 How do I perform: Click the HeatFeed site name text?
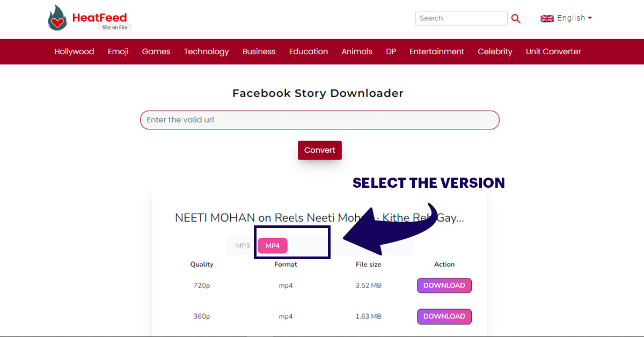point(99,17)
